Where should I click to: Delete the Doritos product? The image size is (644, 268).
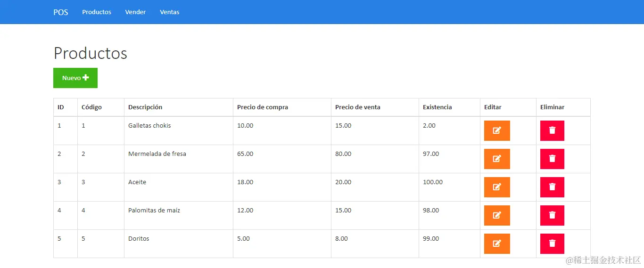click(552, 244)
